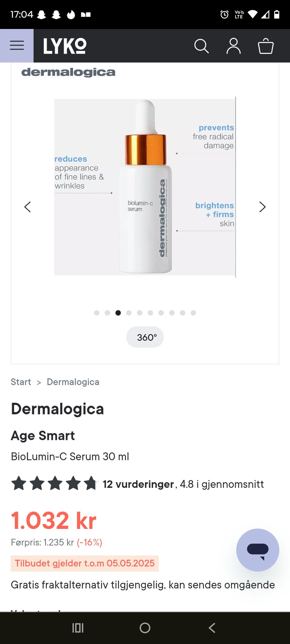Open the user account icon
This screenshot has height=644, width=290.
(234, 46)
